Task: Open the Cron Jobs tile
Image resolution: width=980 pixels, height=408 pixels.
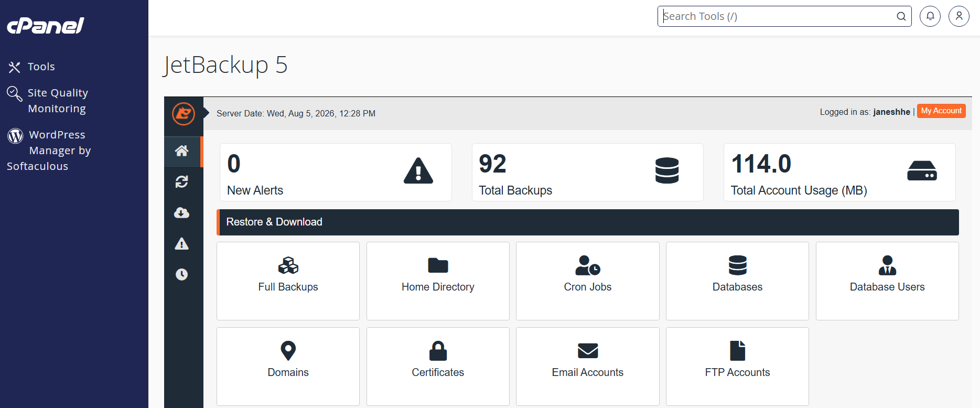Action: (588, 281)
